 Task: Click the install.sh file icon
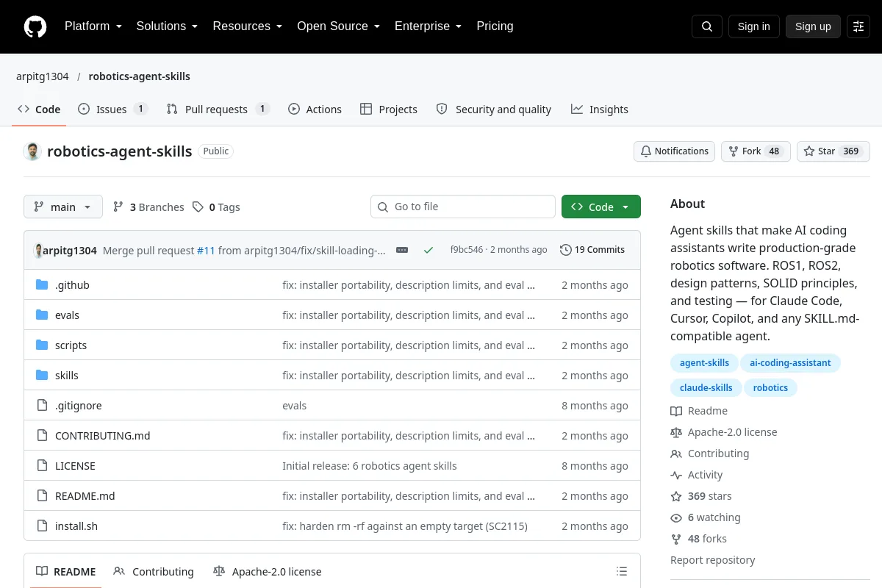[42, 526]
